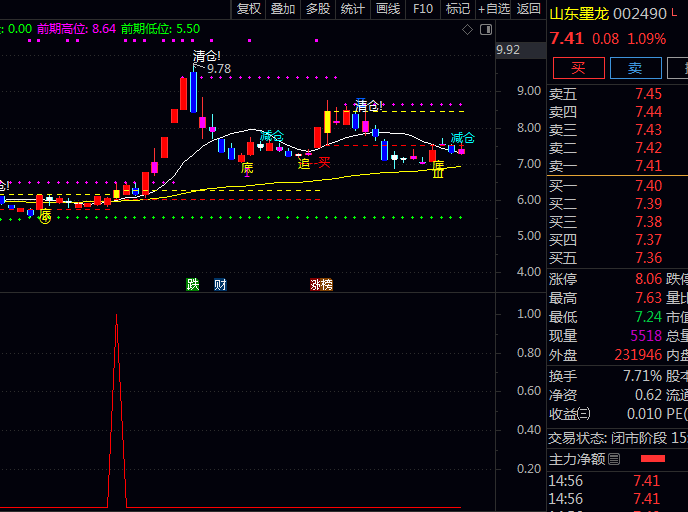
Task: Select the 清仓! signal near 9.78
Action: point(207,56)
